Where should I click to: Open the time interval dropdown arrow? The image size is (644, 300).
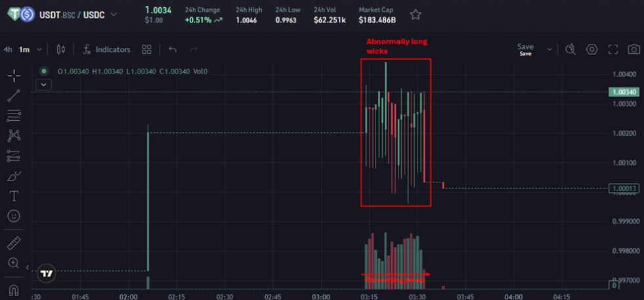(x=40, y=49)
